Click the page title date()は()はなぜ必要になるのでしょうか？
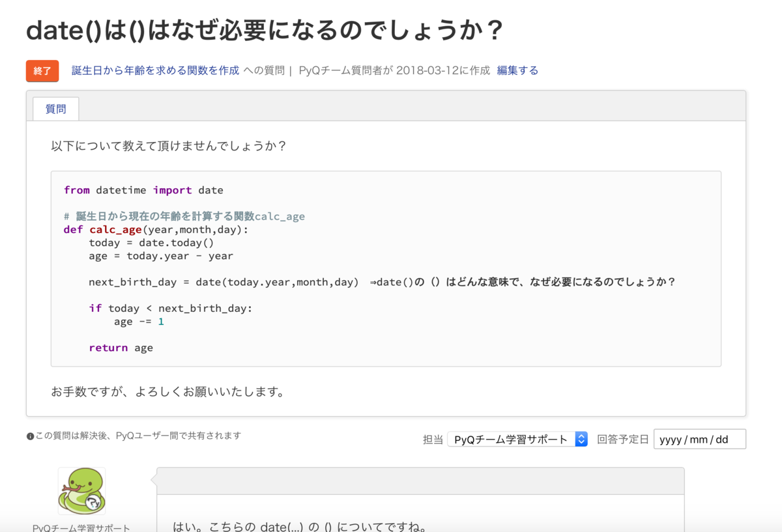782x532 pixels. 264,31
